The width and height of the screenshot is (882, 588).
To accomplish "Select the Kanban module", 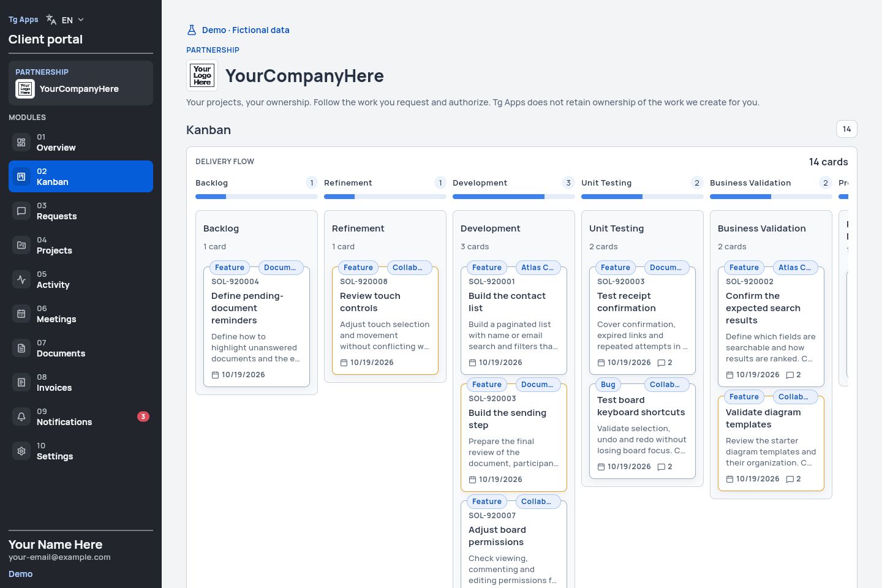I will [x=81, y=176].
